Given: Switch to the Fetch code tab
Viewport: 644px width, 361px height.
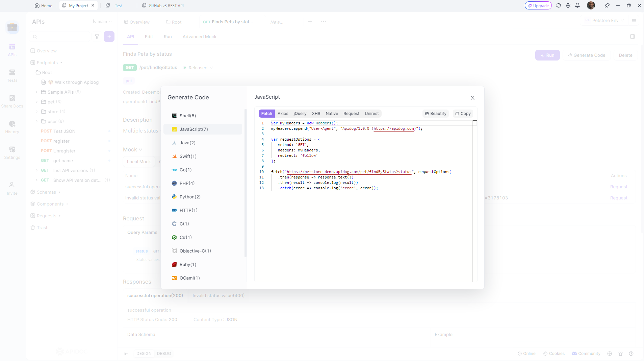Looking at the screenshot, I should 266,114.
